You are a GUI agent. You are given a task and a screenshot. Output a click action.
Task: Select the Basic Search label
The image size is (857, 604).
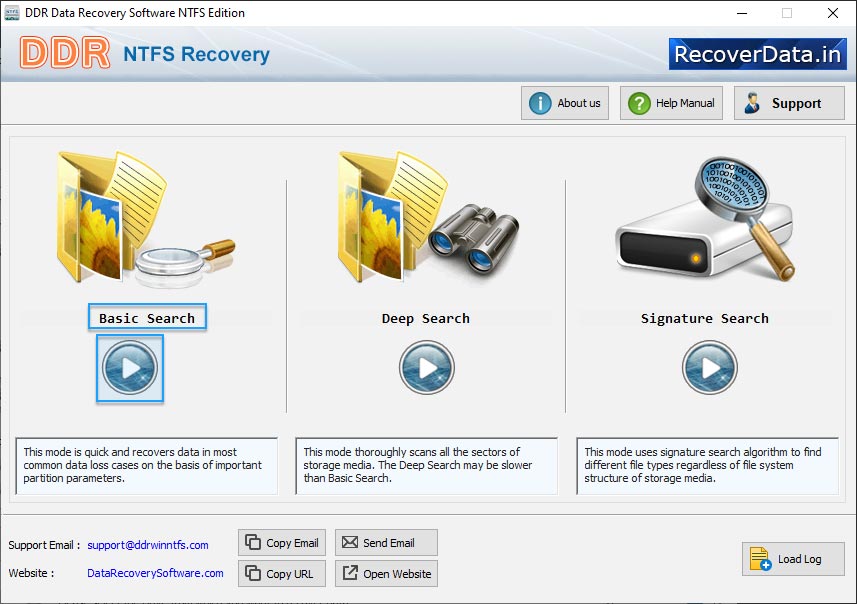pyautogui.click(x=147, y=318)
